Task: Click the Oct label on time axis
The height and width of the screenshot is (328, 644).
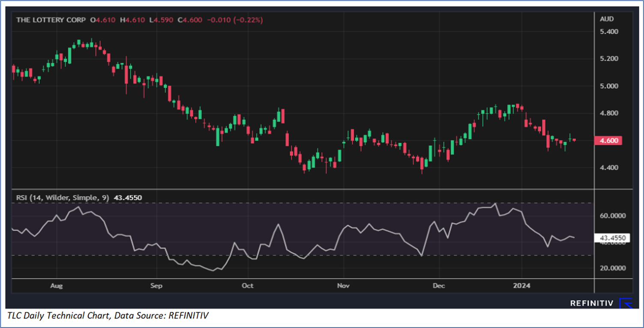Action: coord(248,286)
